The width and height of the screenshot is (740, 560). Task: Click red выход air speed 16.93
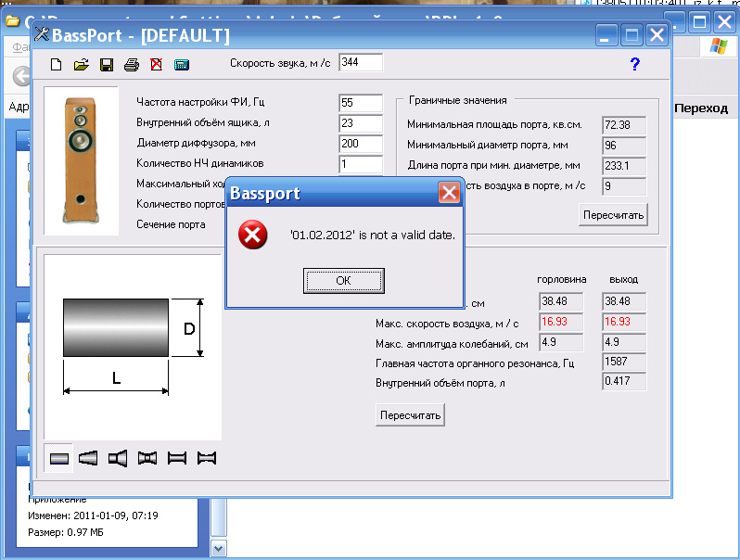pyautogui.click(x=624, y=322)
